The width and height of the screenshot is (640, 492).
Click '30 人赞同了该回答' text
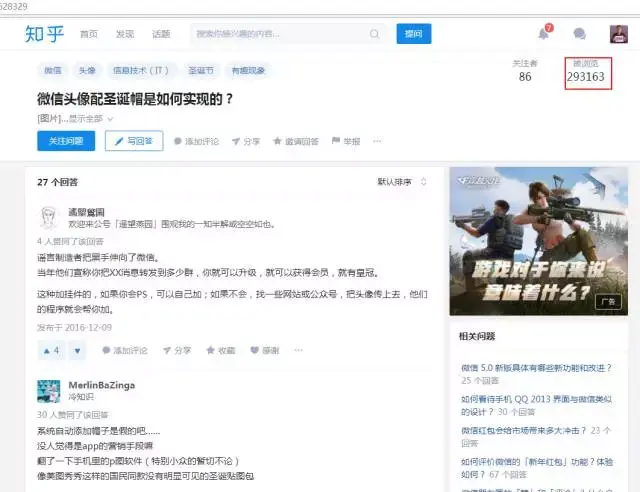coord(72,415)
